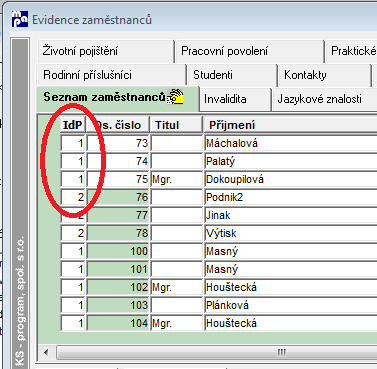Viewport: 377px width, 369px height.
Task: Click the personal number cell 75
Action: [x=118, y=179]
